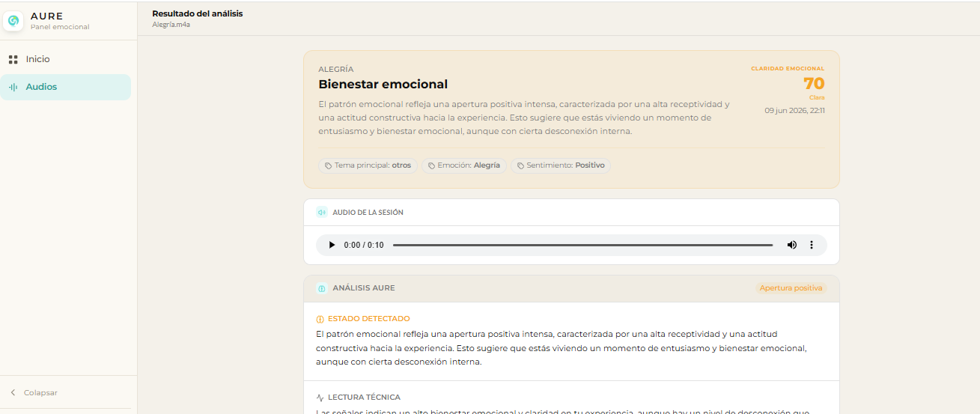Play the session audio
Image resolution: width=980 pixels, height=414 pixels.
click(332, 245)
